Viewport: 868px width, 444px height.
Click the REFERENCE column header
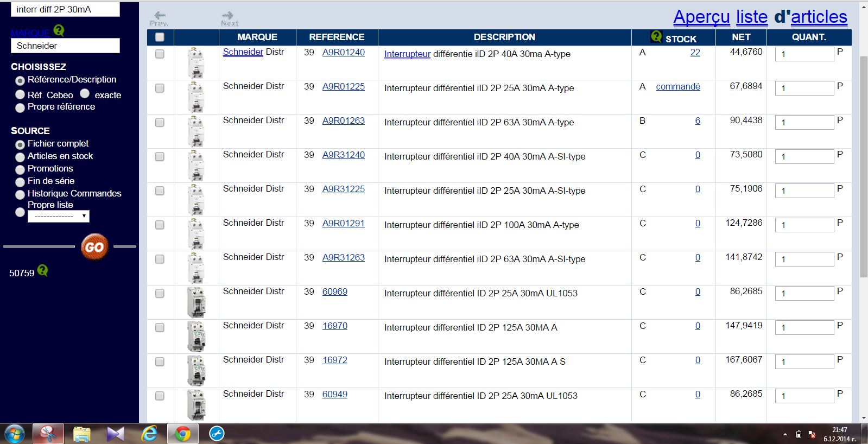[x=337, y=37]
